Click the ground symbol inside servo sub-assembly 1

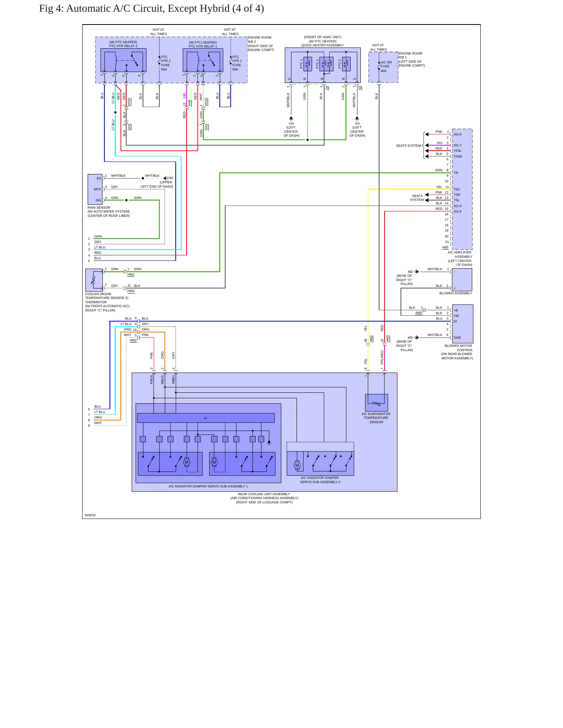269,443
